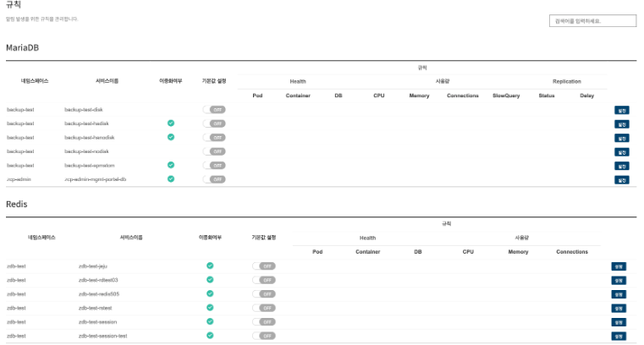Select the zdb-test-session-test service name
Viewport: 644px width, 345px height.
(x=102, y=336)
